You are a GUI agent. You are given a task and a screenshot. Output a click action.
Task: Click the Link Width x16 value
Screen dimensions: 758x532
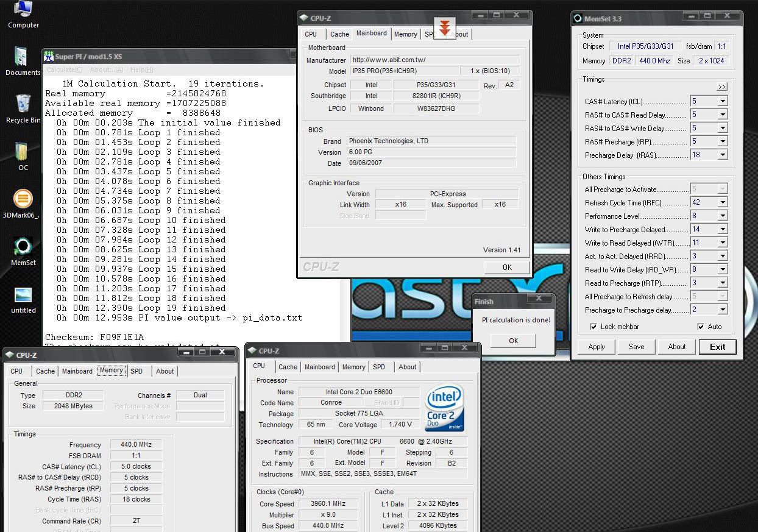click(x=400, y=204)
